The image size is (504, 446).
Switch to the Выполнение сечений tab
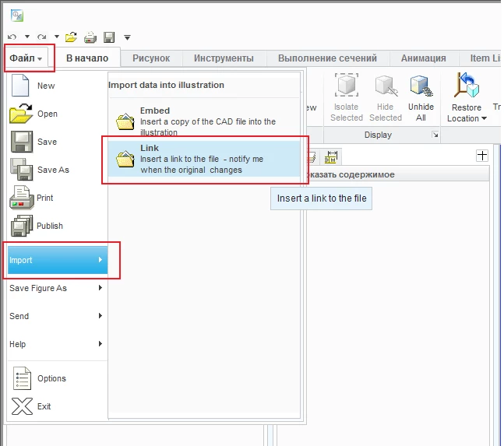(327, 58)
